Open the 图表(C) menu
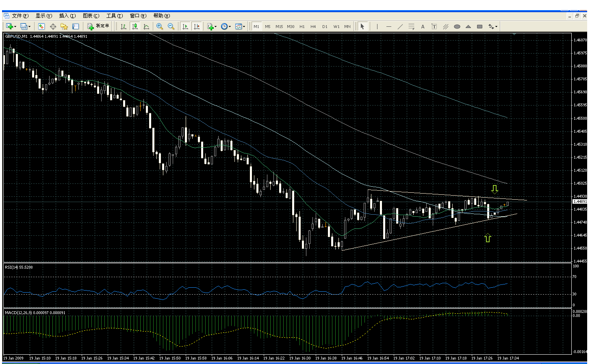Image resolution: width=590 pixels, height=364 pixels. (x=91, y=16)
